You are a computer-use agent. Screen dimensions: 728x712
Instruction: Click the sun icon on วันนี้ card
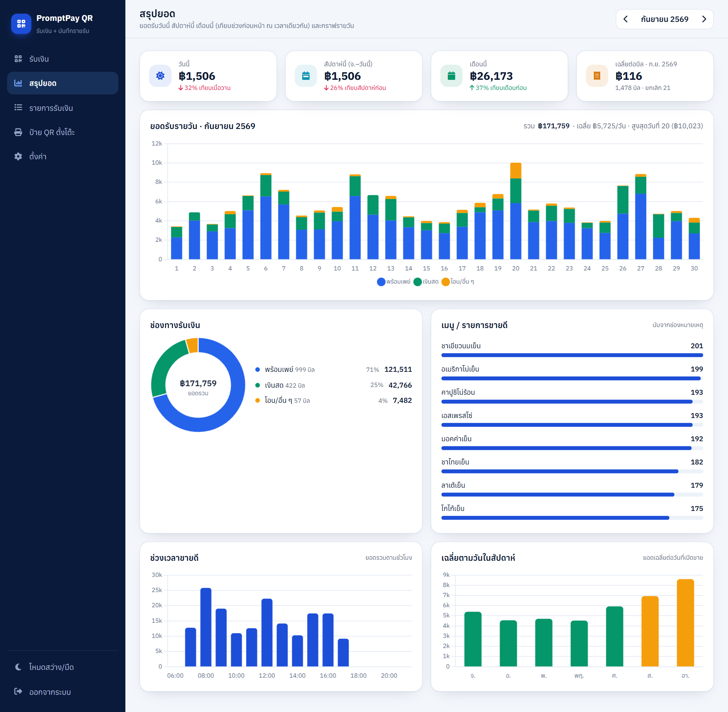coord(160,76)
